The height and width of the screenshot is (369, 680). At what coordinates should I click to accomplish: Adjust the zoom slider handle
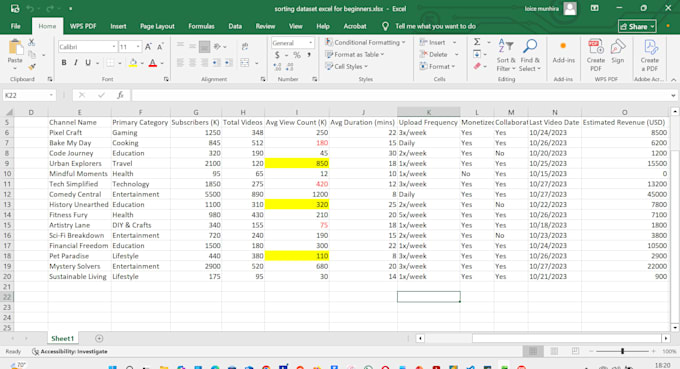click(x=622, y=351)
